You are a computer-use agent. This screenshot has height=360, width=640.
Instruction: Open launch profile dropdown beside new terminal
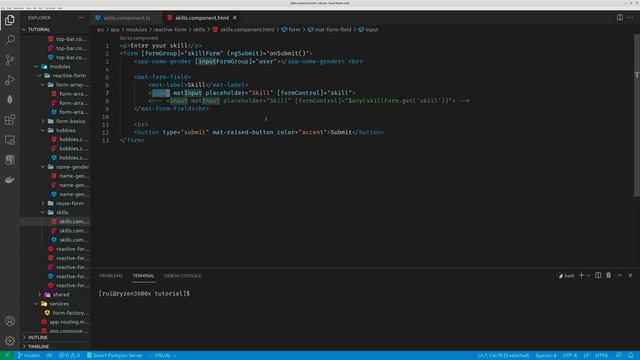[x=589, y=276]
